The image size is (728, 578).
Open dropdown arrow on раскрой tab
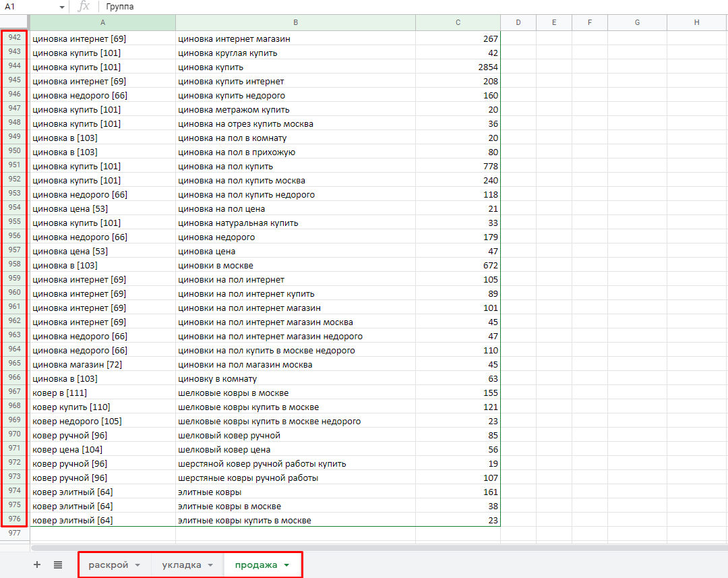point(138,565)
